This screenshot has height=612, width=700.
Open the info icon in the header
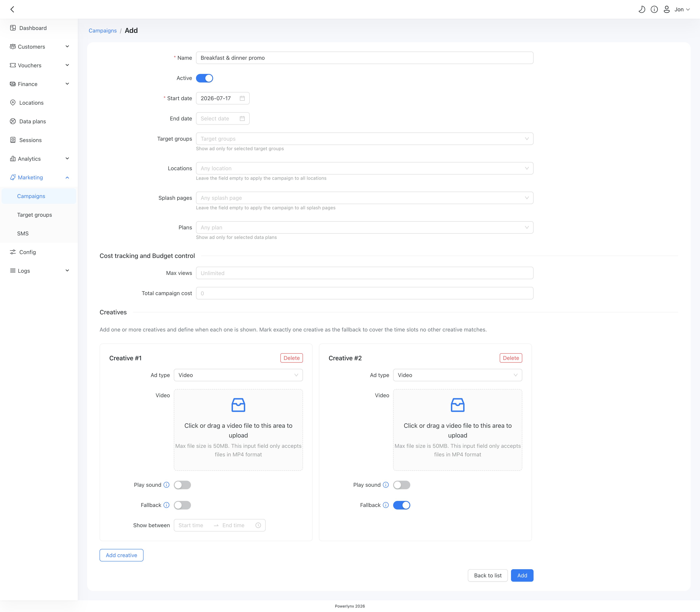pos(654,9)
